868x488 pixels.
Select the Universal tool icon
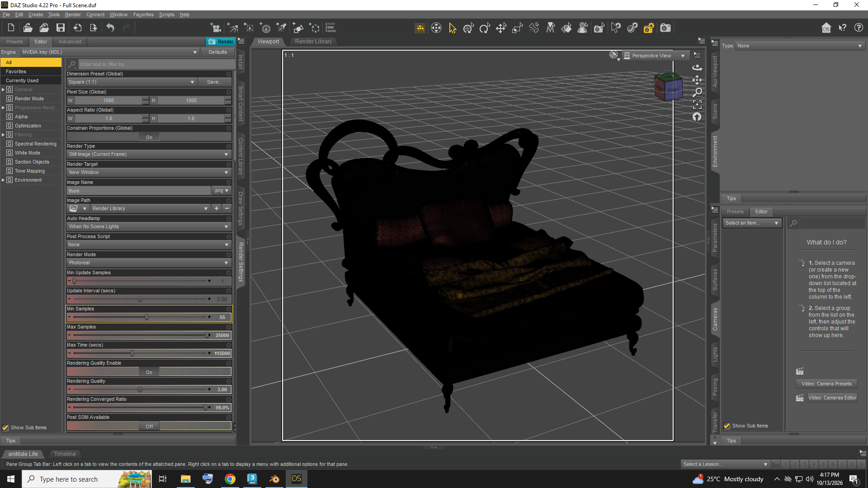click(x=468, y=28)
